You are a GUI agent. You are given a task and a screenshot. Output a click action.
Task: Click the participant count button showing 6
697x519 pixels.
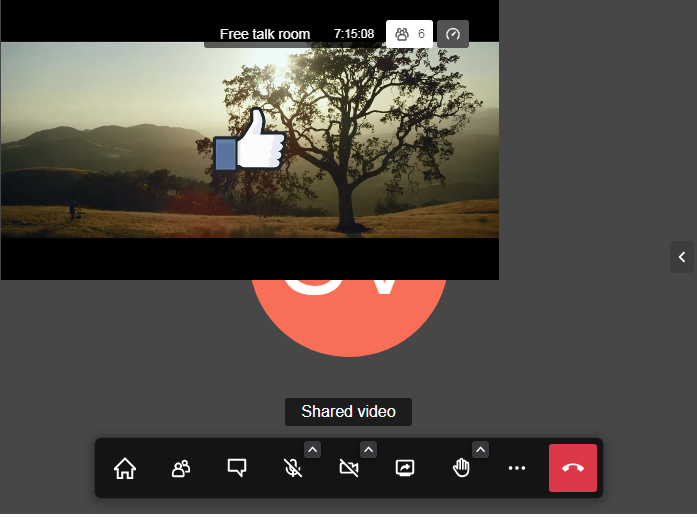click(x=409, y=34)
